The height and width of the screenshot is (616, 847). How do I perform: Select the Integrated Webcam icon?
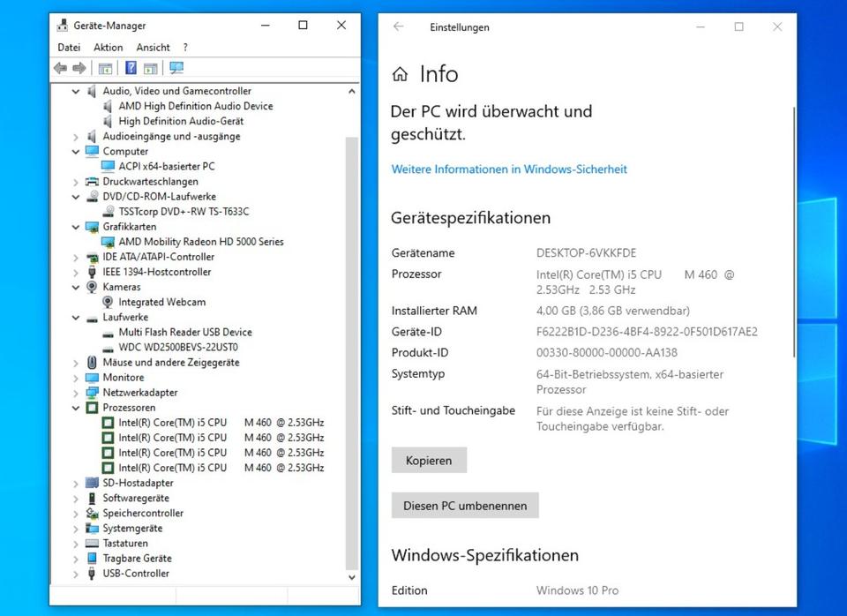tap(108, 302)
